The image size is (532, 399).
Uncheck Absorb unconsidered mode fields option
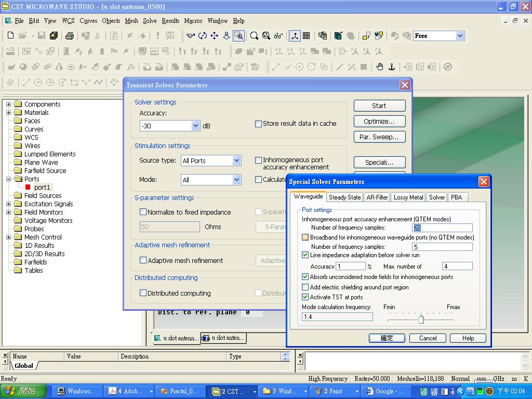coord(305,277)
